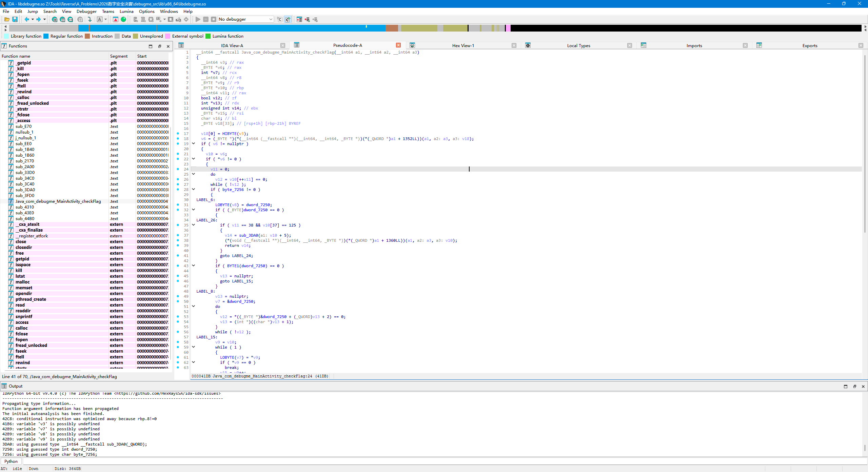This screenshot has width=868, height=472.
Task: Switch to the Hex View-1 tab
Action: [463, 45]
